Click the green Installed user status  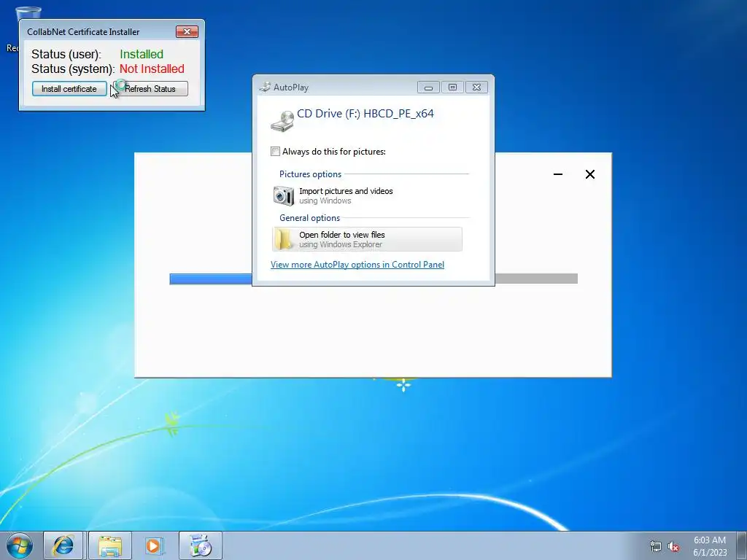coord(142,54)
